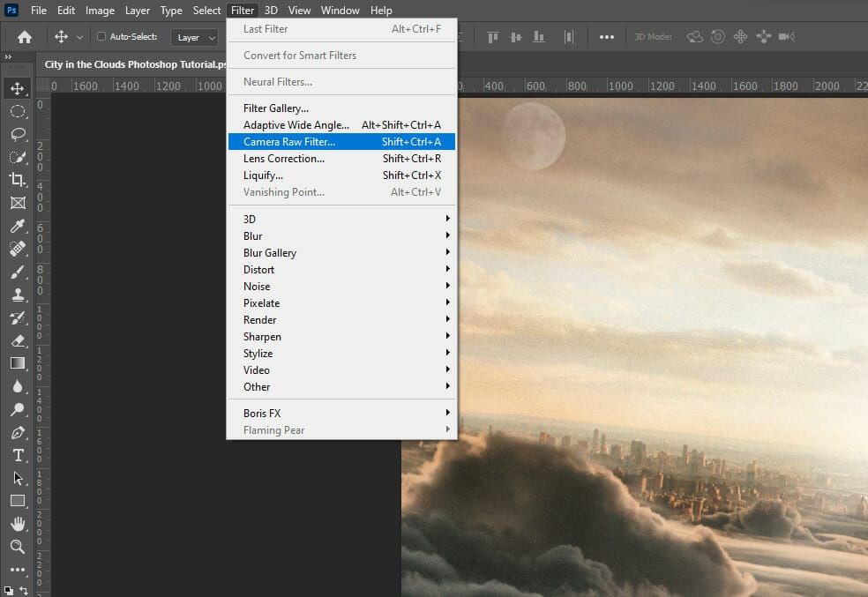Select the Spot Healing Brush tool
The image size is (868, 597).
click(17, 249)
